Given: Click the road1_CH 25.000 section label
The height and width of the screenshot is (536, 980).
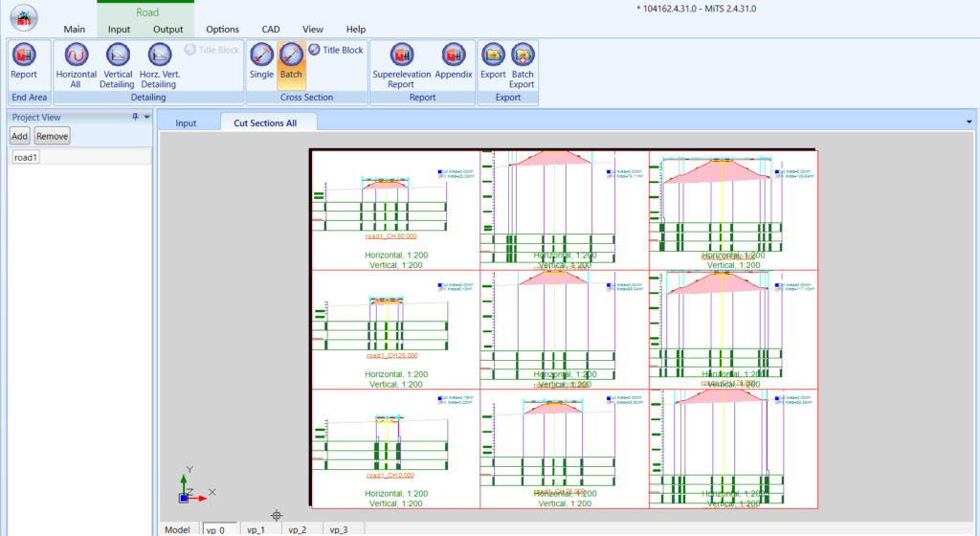Looking at the screenshot, I should pos(391,355).
